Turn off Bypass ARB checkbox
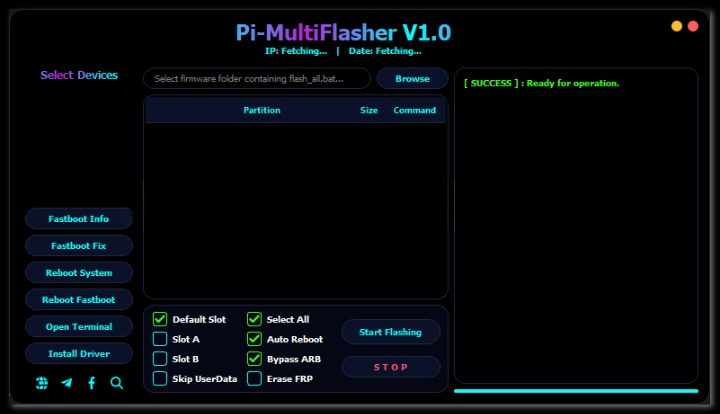The width and height of the screenshot is (720, 414). (x=254, y=359)
